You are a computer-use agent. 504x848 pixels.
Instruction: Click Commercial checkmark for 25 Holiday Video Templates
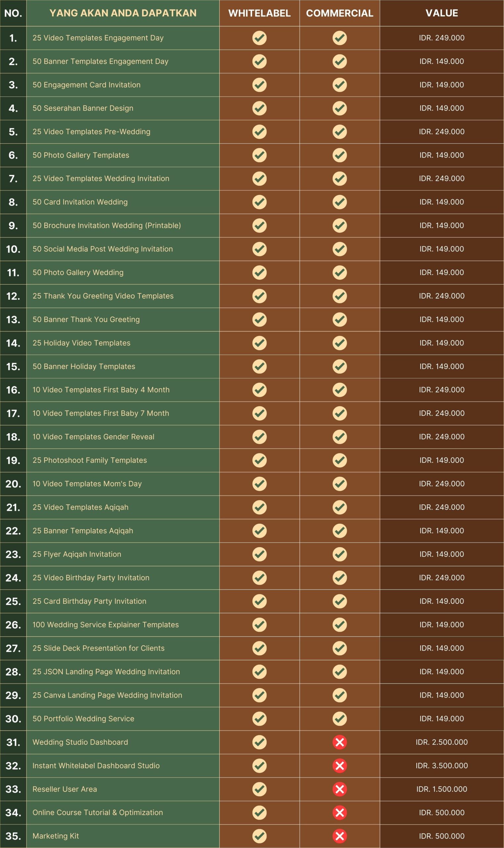340,343
